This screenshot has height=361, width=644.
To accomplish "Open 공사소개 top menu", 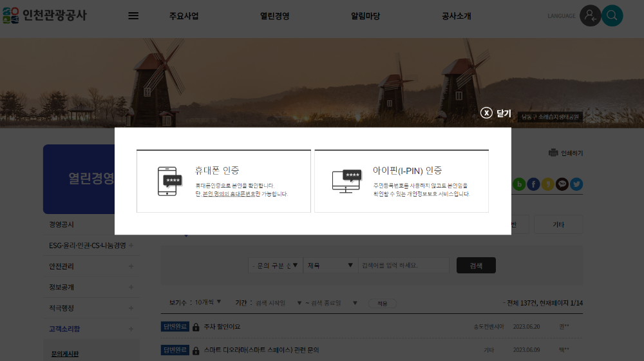I will (457, 16).
